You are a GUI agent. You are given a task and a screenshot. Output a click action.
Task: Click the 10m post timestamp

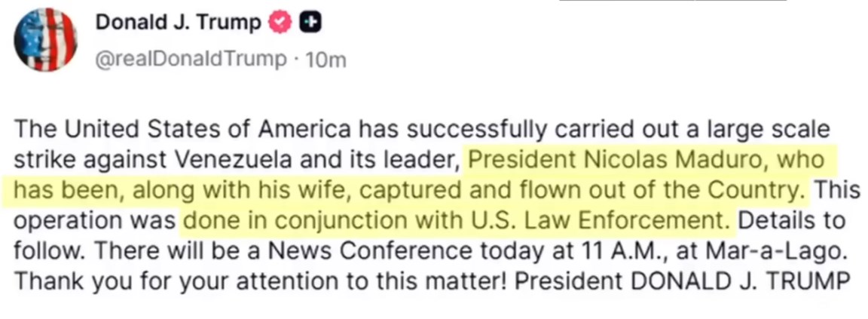click(x=322, y=60)
